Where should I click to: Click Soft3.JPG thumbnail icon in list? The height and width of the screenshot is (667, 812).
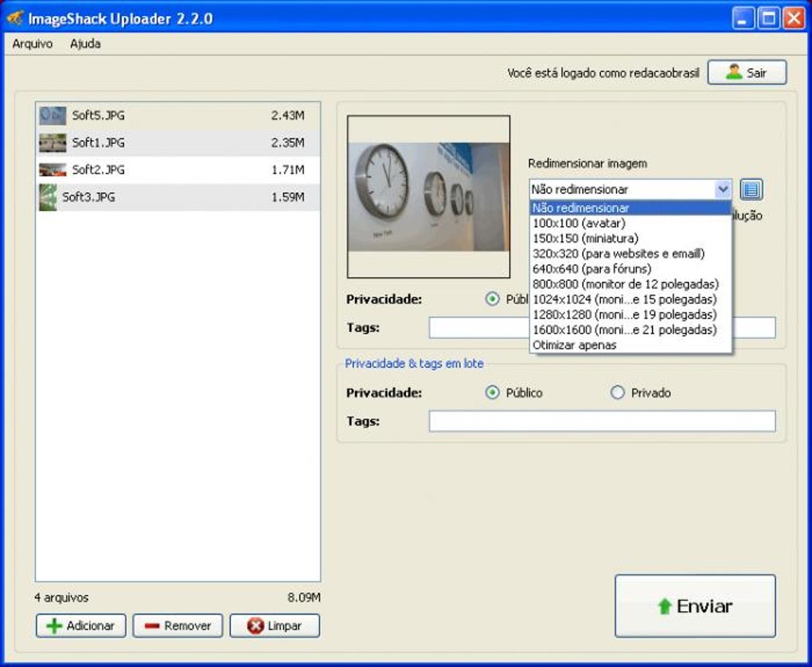(48, 197)
